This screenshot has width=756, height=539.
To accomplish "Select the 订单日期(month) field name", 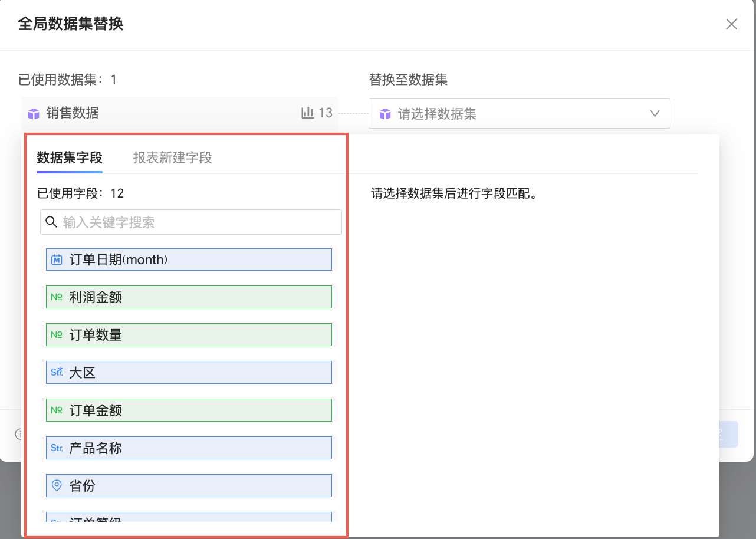I will coord(119,259).
